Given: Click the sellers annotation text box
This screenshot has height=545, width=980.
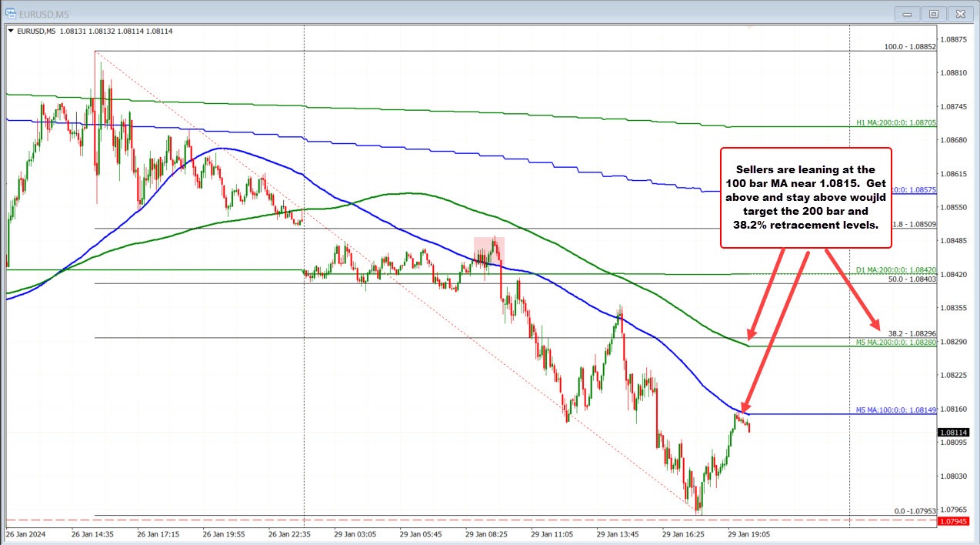Looking at the screenshot, I should pyautogui.click(x=805, y=196).
